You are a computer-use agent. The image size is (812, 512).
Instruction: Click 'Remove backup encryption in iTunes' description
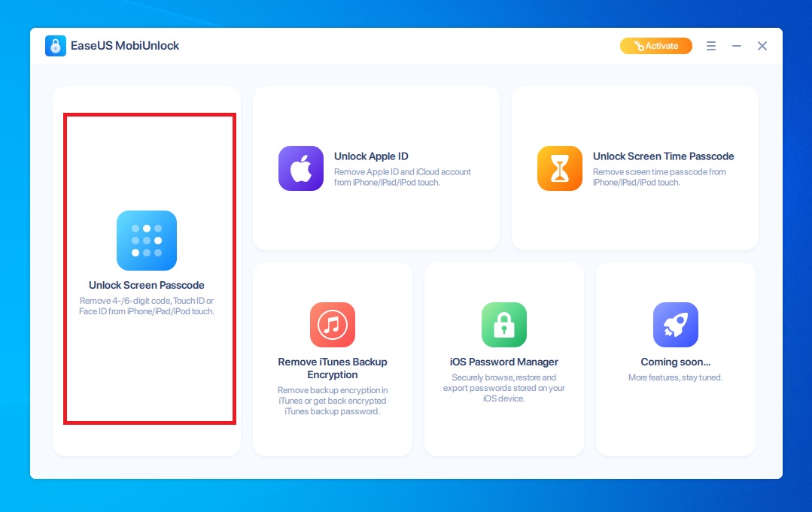(333, 400)
